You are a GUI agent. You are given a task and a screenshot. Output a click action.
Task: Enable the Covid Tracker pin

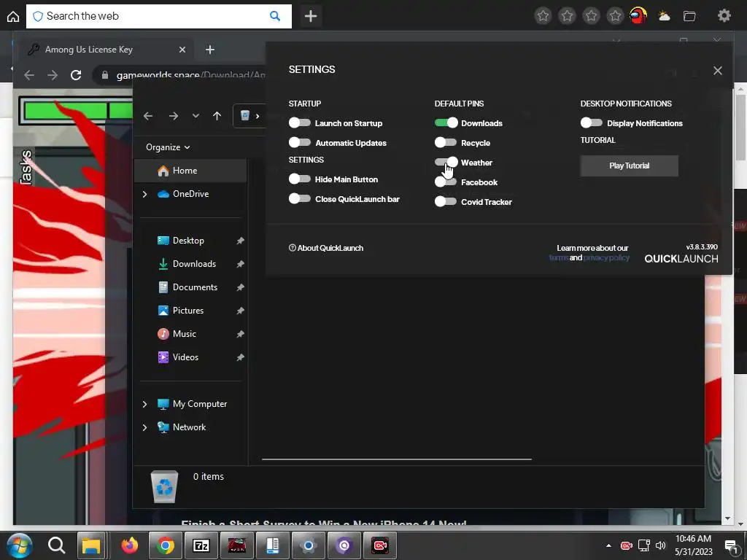pyautogui.click(x=446, y=201)
